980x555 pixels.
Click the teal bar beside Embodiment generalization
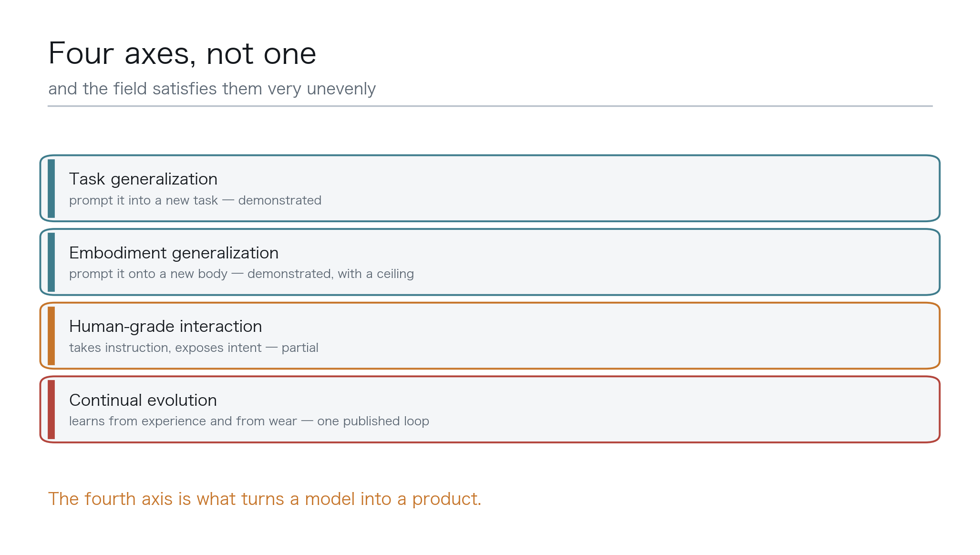click(x=52, y=262)
